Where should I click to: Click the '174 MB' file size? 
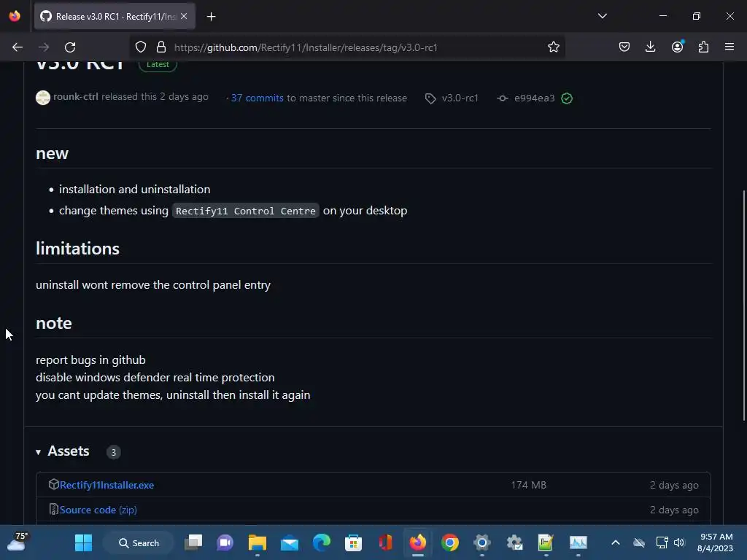pos(528,485)
